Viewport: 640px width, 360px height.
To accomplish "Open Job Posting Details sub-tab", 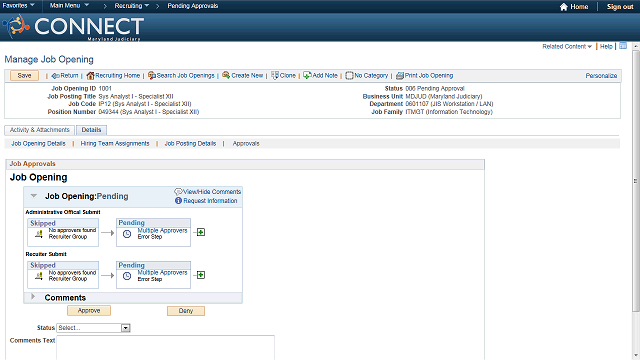I will coord(190,144).
